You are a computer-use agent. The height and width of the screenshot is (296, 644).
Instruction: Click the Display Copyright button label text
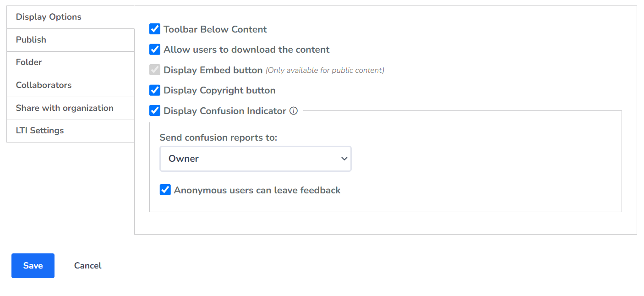pyautogui.click(x=218, y=90)
